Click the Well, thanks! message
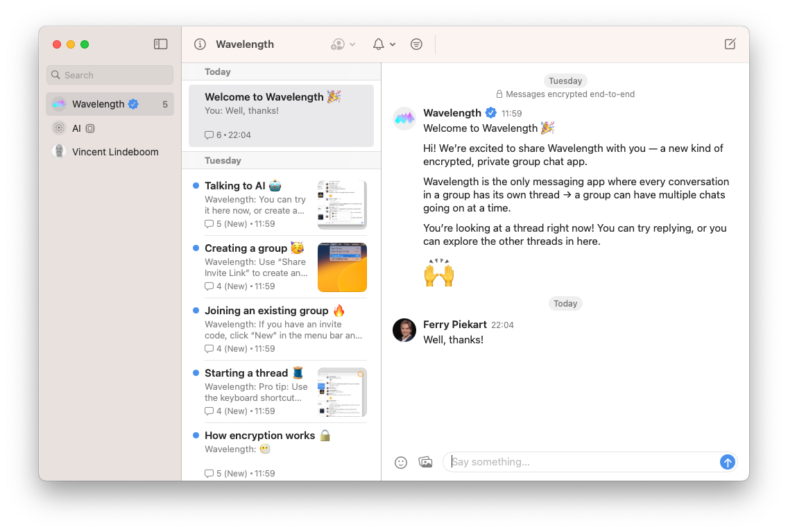This screenshot has width=788, height=532. coord(453,340)
